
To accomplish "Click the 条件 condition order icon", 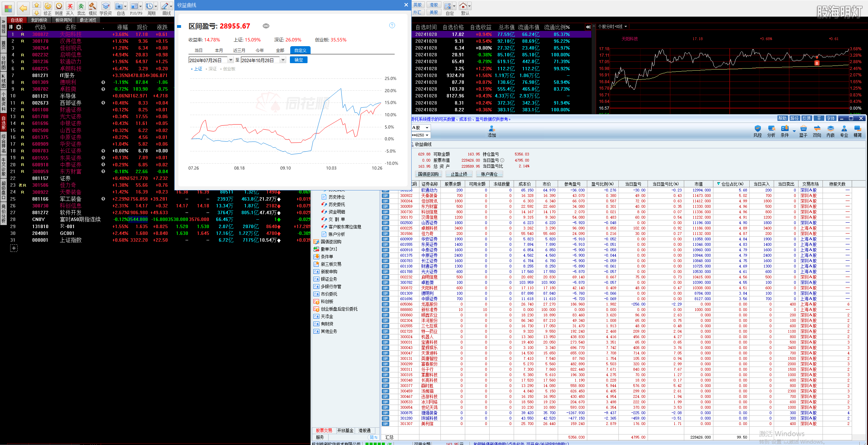I will click(x=785, y=128).
